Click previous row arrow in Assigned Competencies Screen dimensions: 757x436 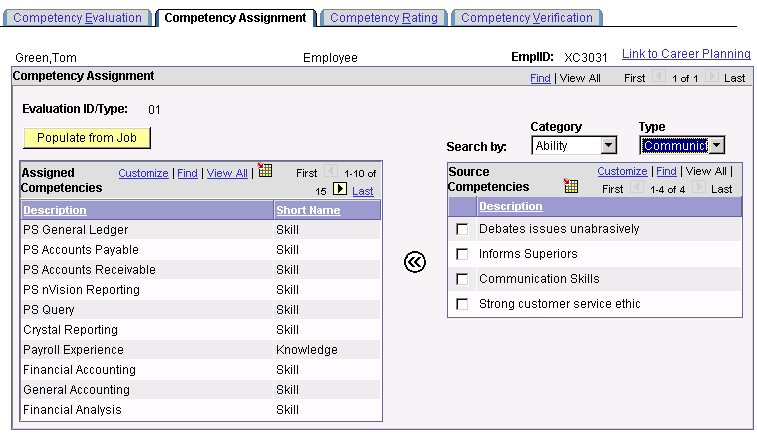[331, 171]
